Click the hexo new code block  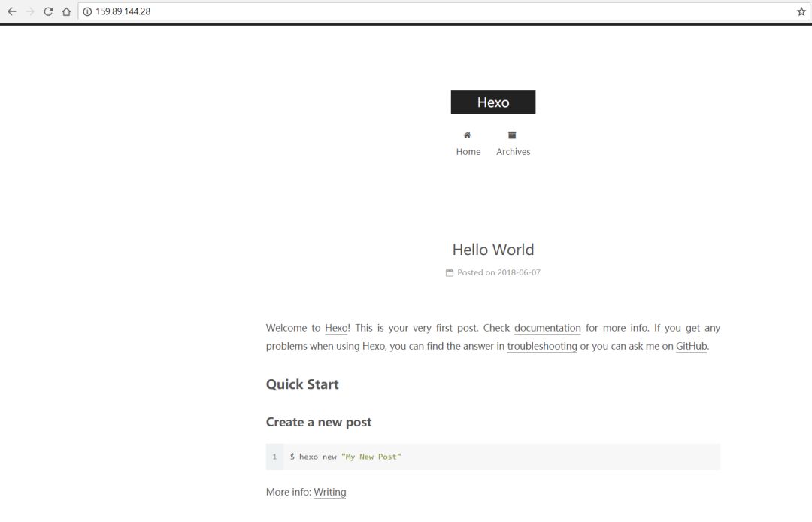click(493, 457)
